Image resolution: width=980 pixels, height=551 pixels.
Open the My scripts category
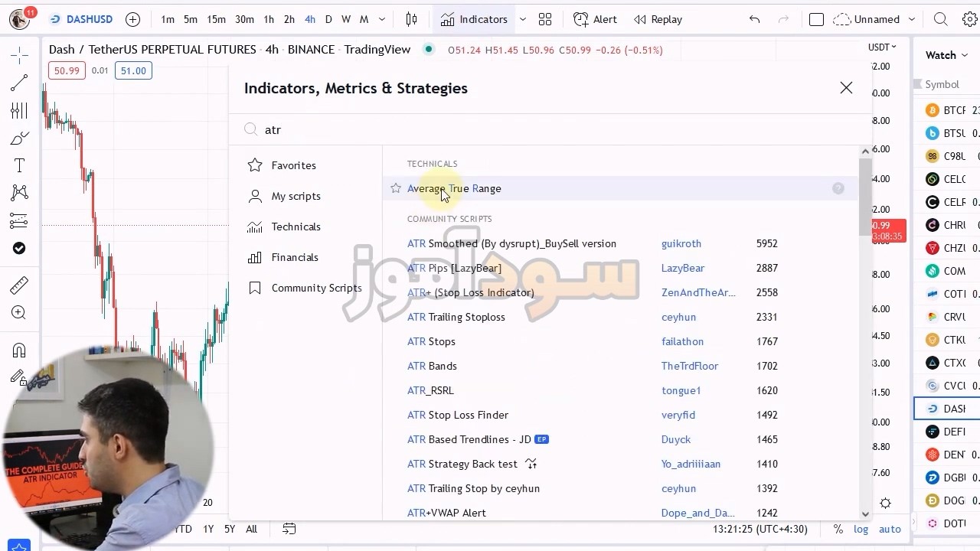click(285, 196)
